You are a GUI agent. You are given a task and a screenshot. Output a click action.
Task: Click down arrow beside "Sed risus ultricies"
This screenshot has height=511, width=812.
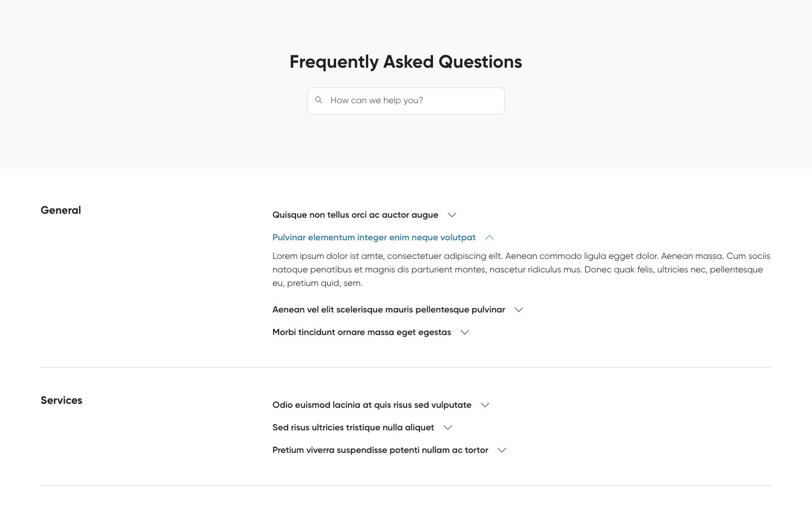(448, 428)
